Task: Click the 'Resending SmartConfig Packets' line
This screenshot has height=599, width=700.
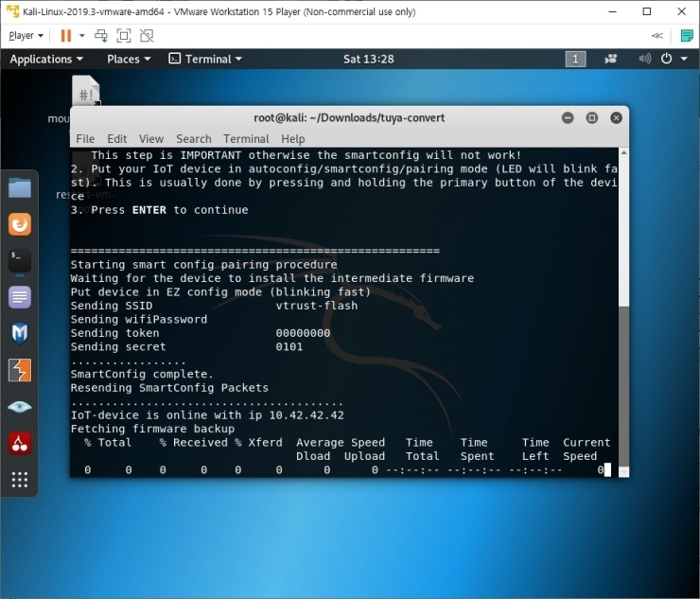Action: [x=169, y=388]
